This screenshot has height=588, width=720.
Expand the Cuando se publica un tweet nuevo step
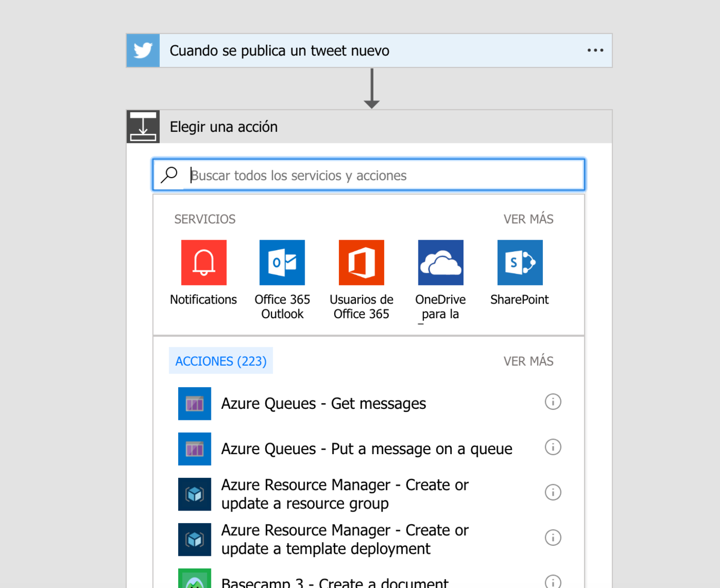pos(369,51)
